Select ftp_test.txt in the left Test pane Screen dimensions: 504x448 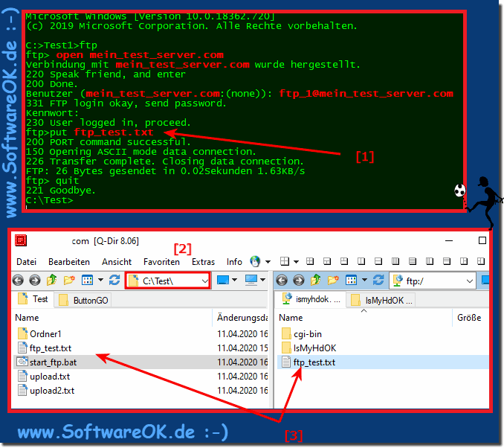coord(45,348)
